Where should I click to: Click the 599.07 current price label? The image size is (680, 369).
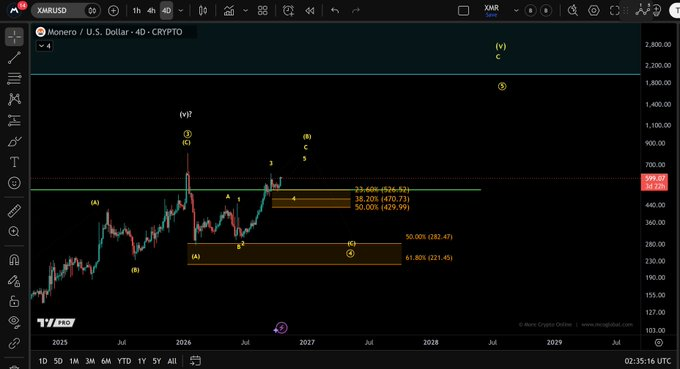[x=654, y=179]
